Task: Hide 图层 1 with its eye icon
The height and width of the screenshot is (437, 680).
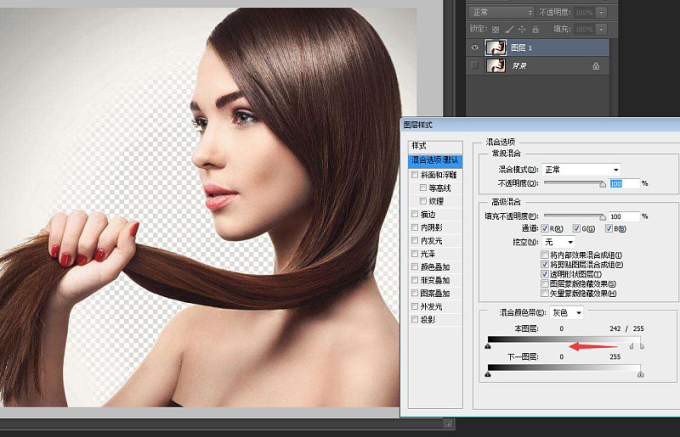Action: 475,47
